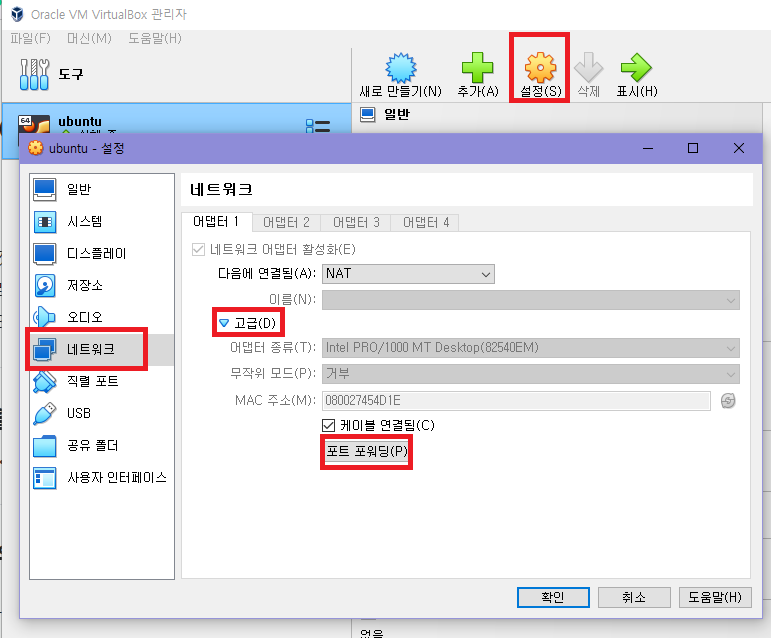Click the 포트 포워딩(P) button
This screenshot has width=771, height=638.
coord(367,451)
